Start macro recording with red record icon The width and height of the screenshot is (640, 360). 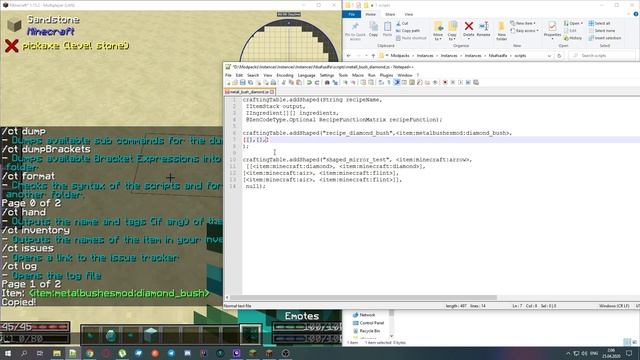pyautogui.click(x=445, y=82)
